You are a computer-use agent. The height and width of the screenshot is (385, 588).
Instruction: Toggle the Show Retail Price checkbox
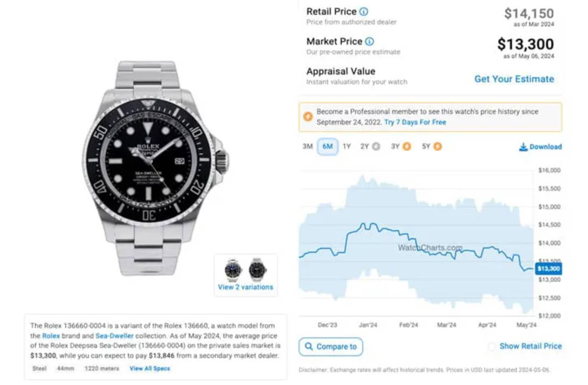(491, 346)
